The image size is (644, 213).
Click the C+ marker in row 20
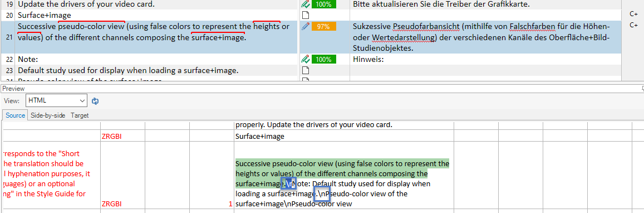click(x=633, y=14)
